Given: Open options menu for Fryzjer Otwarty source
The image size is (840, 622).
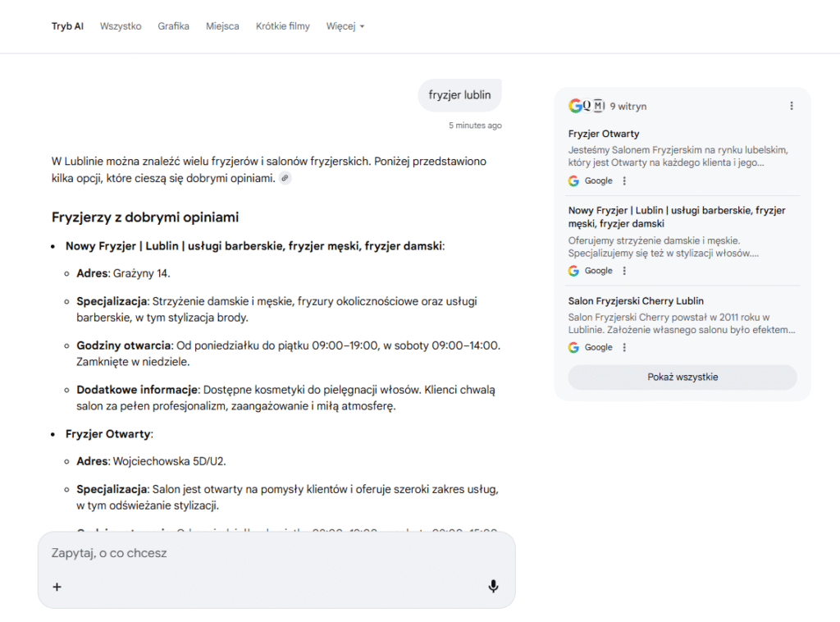Looking at the screenshot, I should [x=624, y=181].
